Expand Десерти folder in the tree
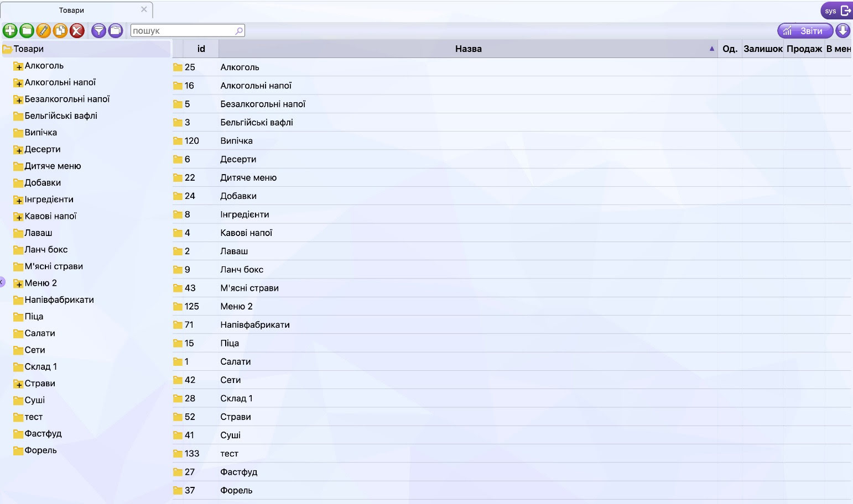This screenshot has height=504, width=853. 18,150
